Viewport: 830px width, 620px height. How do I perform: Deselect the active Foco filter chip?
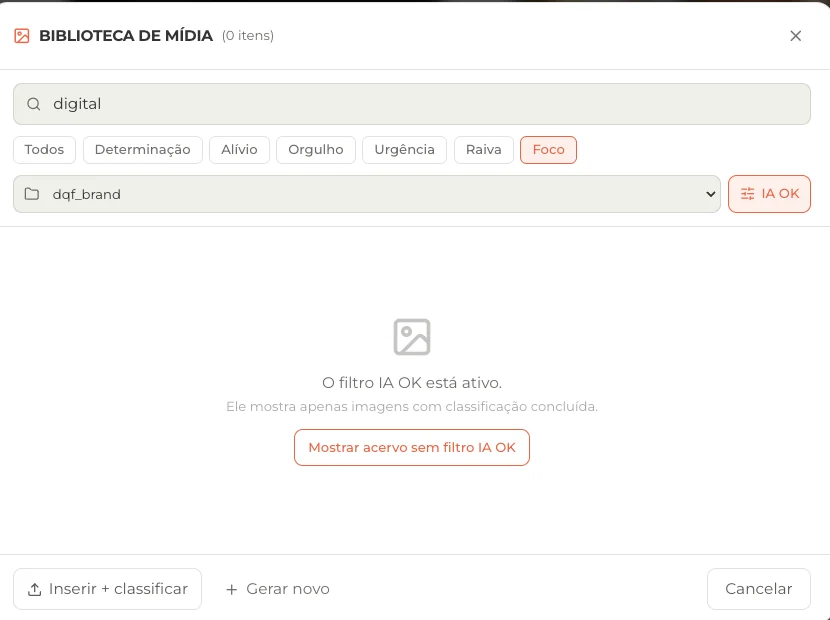coord(548,150)
